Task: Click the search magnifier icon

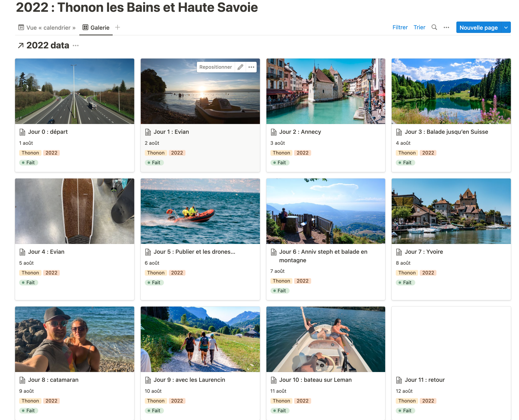Action: (434, 27)
